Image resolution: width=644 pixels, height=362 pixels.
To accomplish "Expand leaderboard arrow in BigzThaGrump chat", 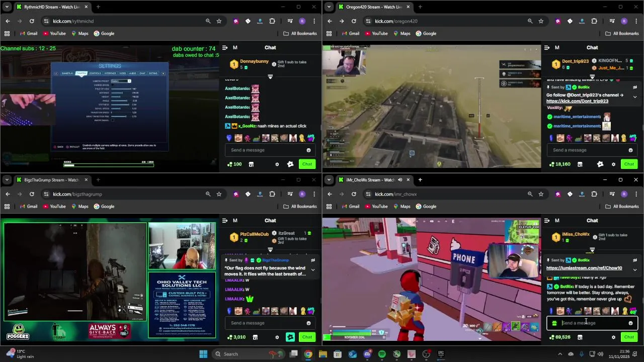I will pyautogui.click(x=270, y=250).
